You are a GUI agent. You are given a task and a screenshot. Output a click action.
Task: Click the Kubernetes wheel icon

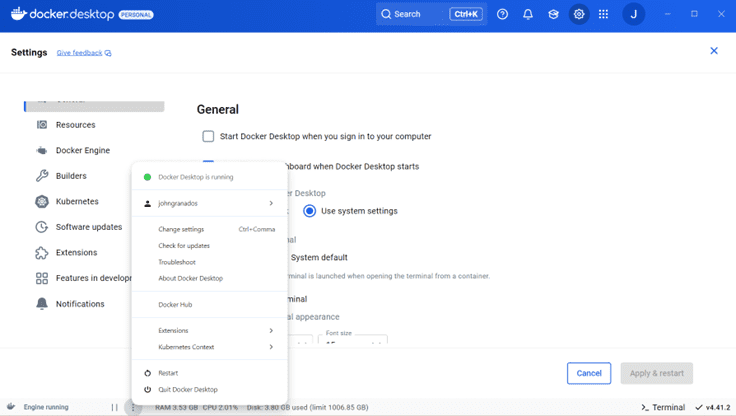pos(42,201)
